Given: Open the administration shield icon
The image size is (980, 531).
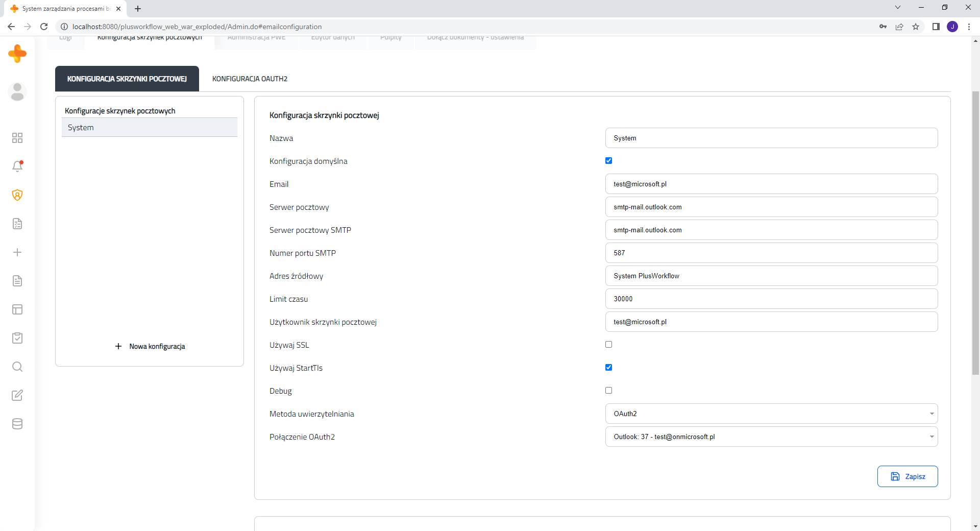Looking at the screenshot, I should [17, 195].
